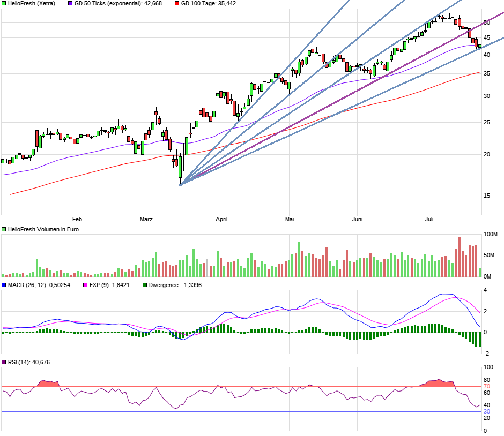Click the blue 30 RSI threshold label
Viewport: 504px width, 436px height.
pos(487,411)
